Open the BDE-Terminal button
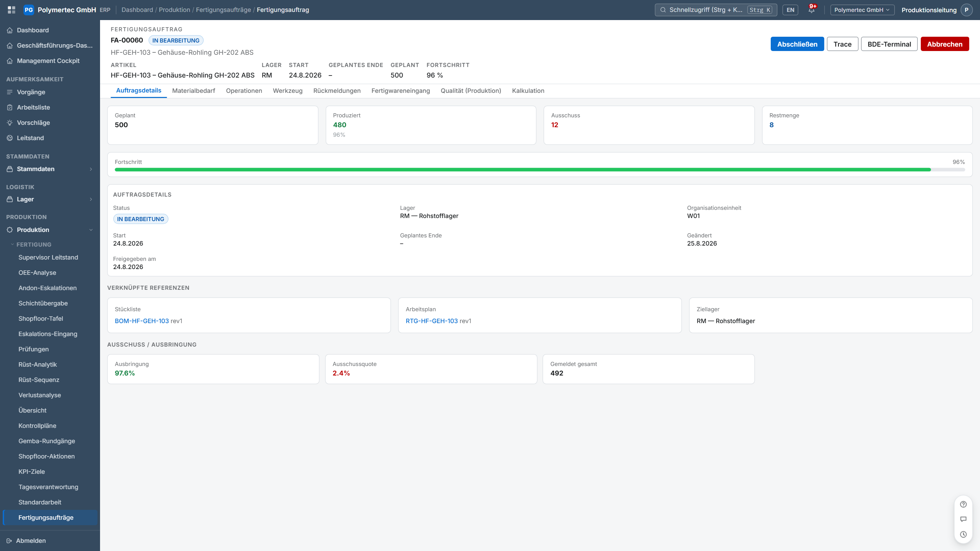This screenshot has height=551, width=980. pos(889,44)
